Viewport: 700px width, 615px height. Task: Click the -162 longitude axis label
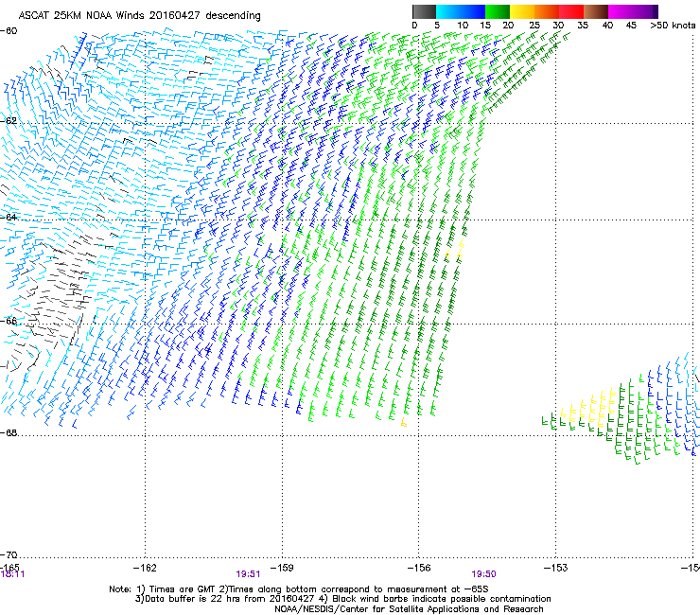[x=145, y=568]
